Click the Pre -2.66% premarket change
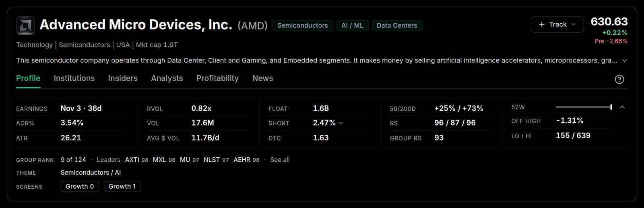The image size is (644, 208). pyautogui.click(x=611, y=41)
